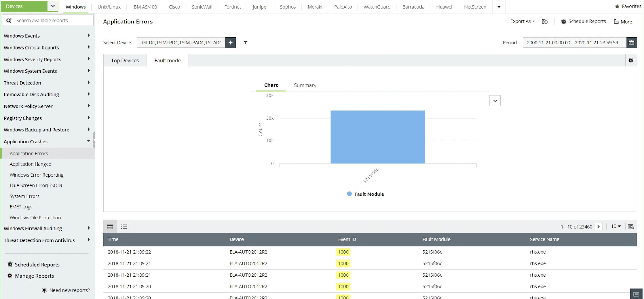Open the Summary tab of chart
Viewport: 644px width, 299px height.
point(305,85)
